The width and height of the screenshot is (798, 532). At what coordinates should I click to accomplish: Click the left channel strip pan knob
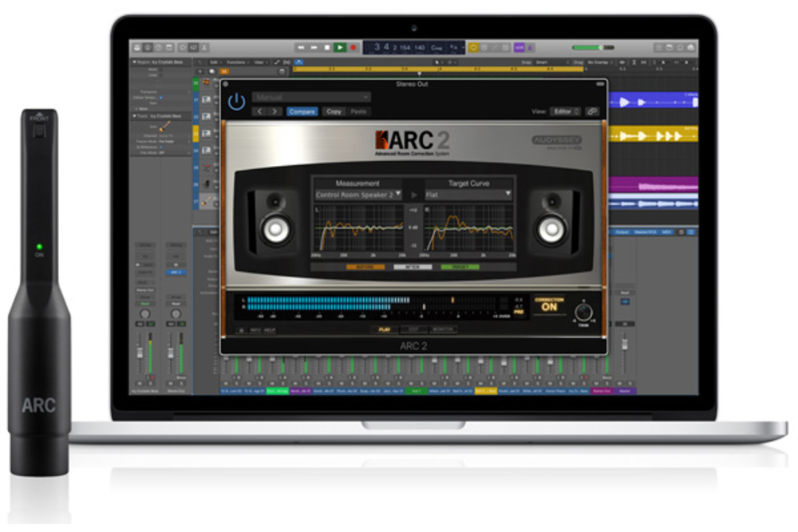(x=145, y=313)
